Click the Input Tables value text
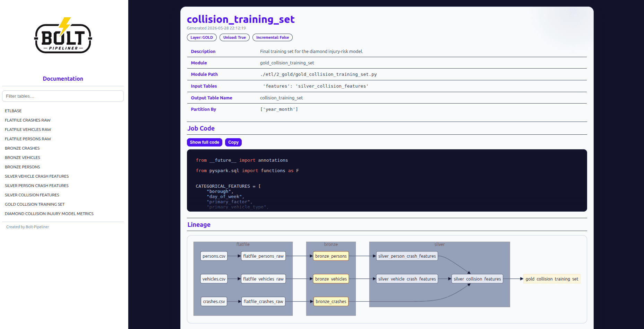 [x=316, y=86]
